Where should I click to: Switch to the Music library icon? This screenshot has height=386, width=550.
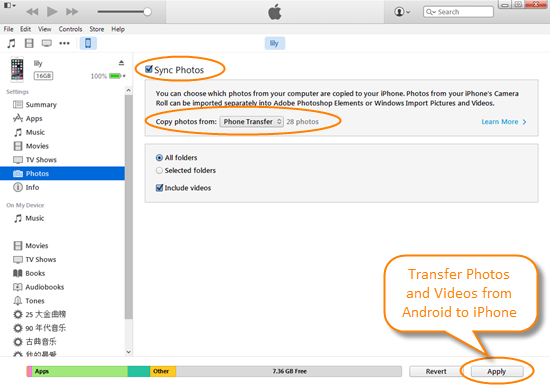12,44
